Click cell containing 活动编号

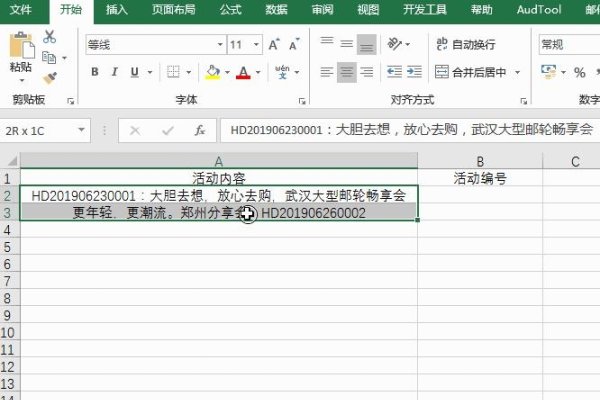480,178
